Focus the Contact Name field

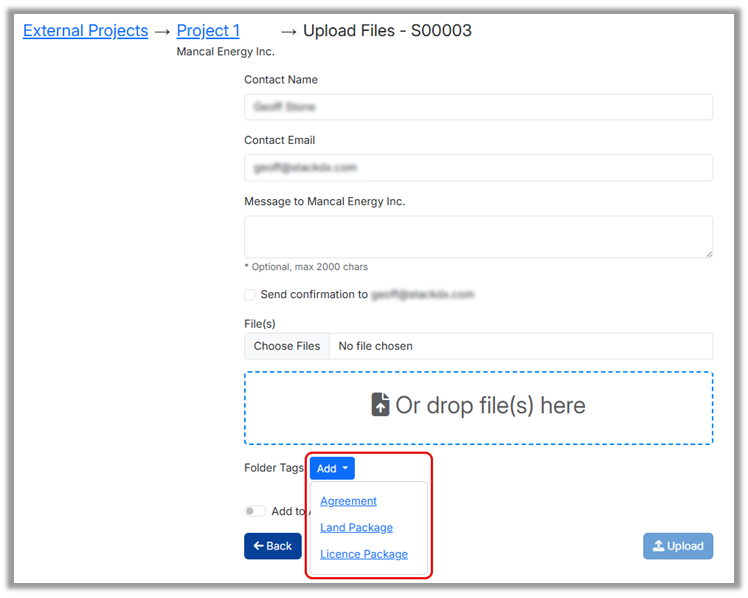pos(478,107)
